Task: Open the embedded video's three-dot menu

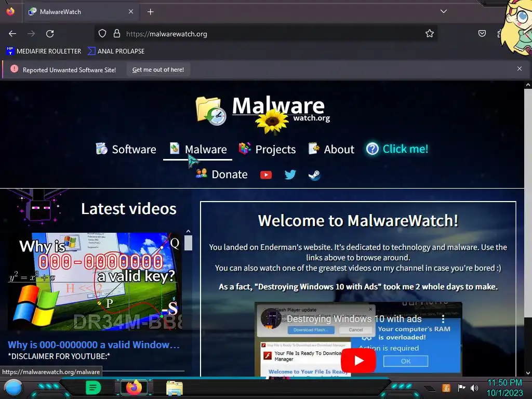Action: click(443, 319)
